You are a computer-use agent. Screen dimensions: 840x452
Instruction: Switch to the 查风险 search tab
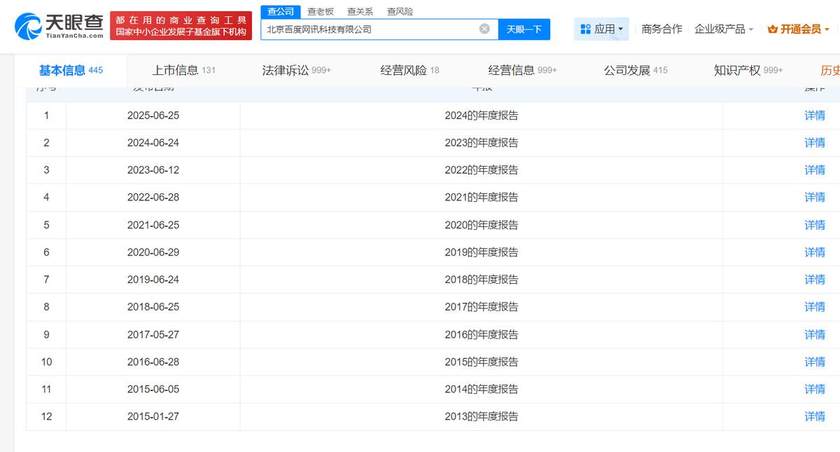(398, 11)
